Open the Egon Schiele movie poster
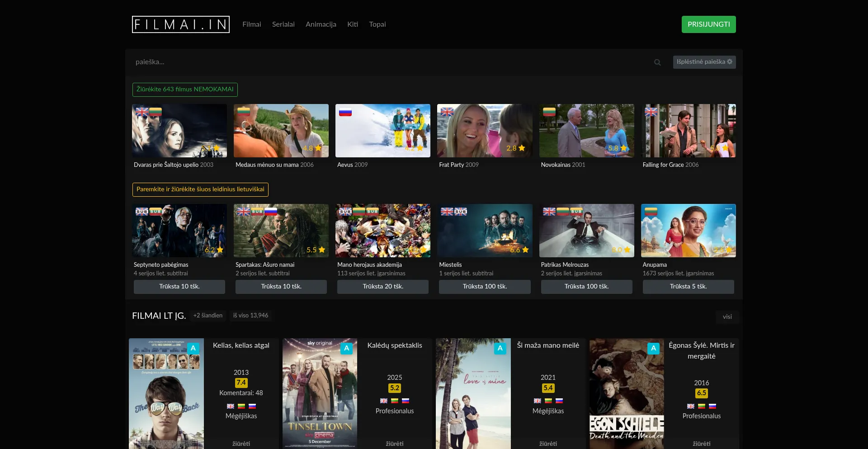 pyautogui.click(x=627, y=393)
